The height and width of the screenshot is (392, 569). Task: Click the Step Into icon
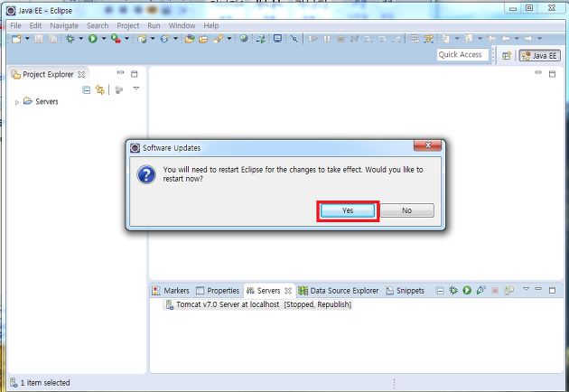tap(368, 39)
